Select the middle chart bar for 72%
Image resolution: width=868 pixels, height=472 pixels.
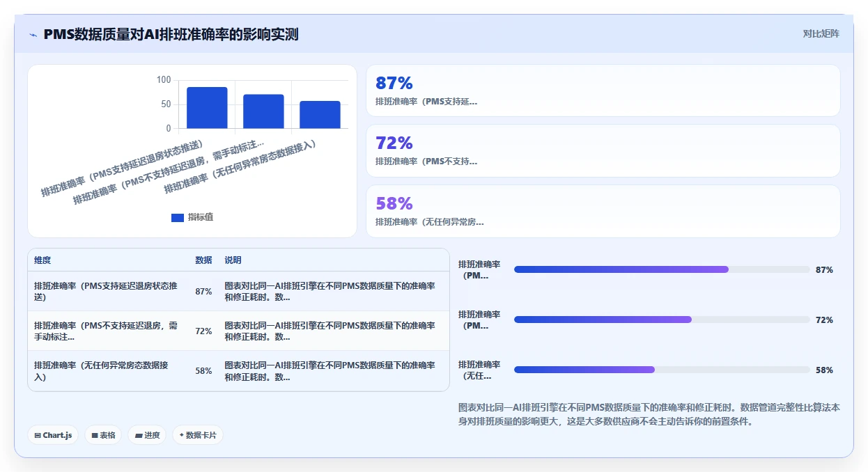[x=263, y=111]
